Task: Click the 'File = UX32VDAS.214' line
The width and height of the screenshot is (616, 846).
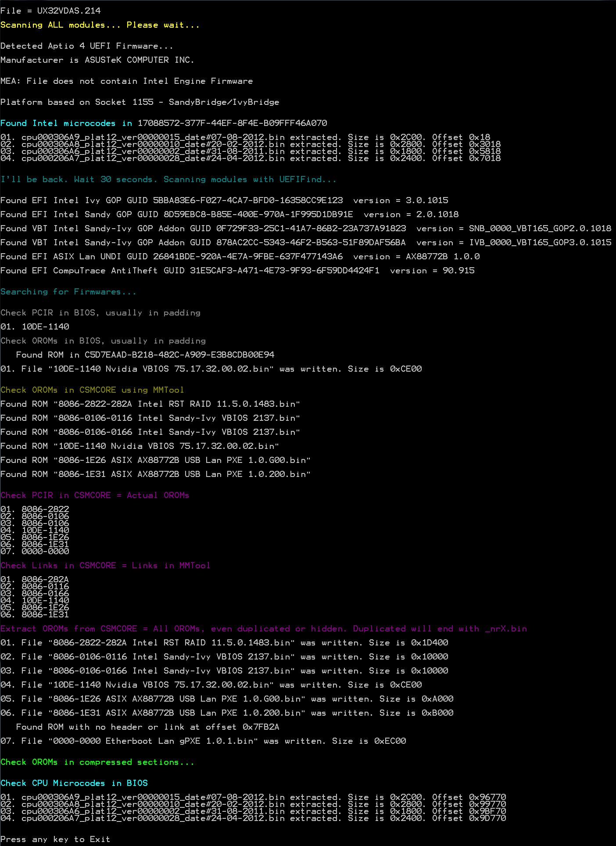Action: point(50,11)
